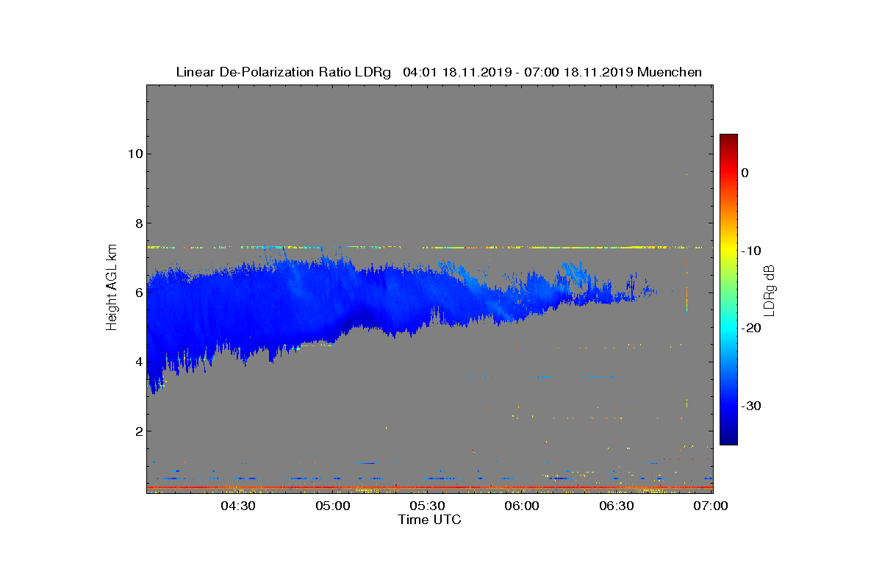The image size is (882, 588).
Task: Click the colorbar at the -20 level
Action: 728,329
